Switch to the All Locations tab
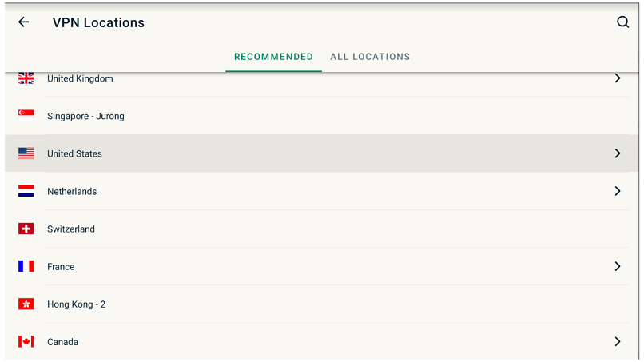 [x=370, y=57]
